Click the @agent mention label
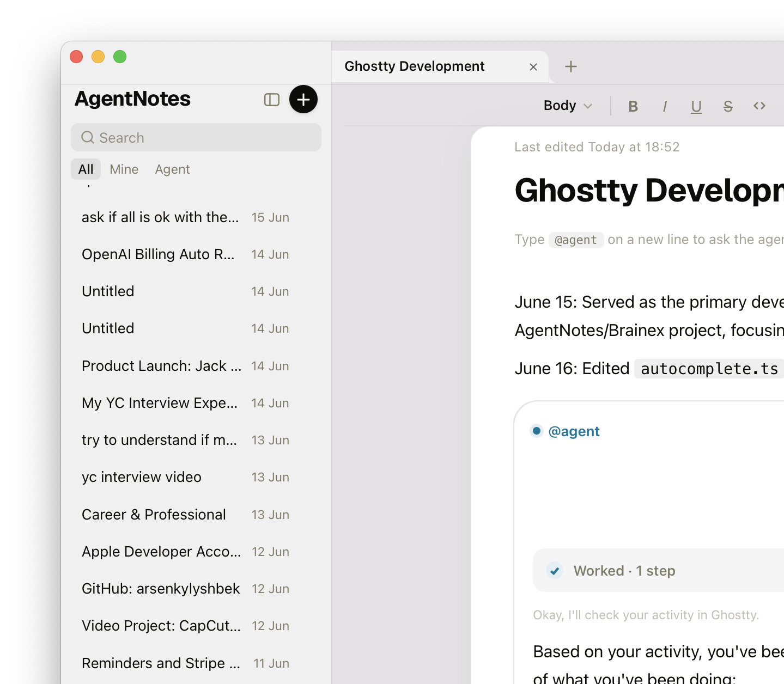Screen dimensions: 784x684 pyautogui.click(x=574, y=431)
